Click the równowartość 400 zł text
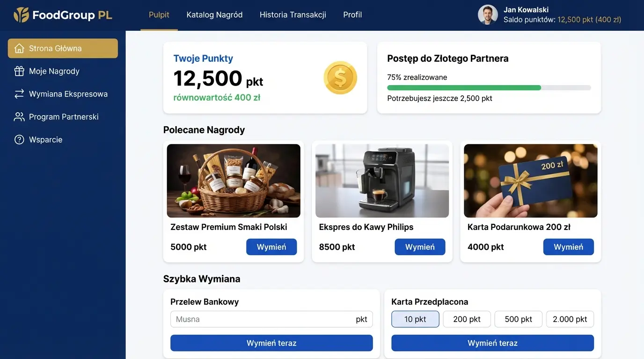The height and width of the screenshot is (359, 644). tap(217, 98)
